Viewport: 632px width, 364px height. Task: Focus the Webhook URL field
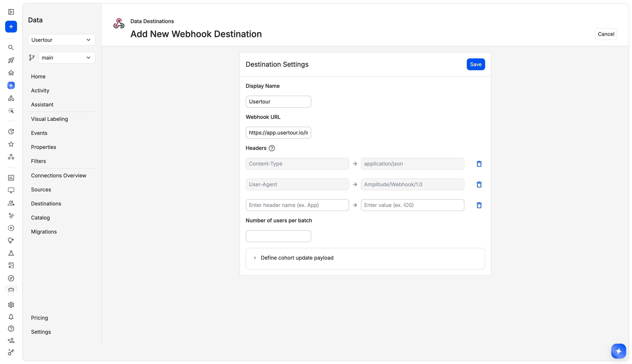tap(278, 132)
